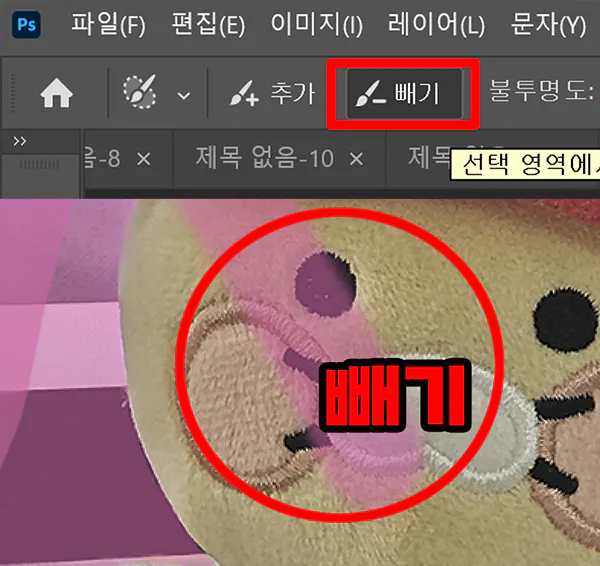Screen dimensions: 600x566
Task: Close the document tab ending in -8
Action: pos(143,158)
